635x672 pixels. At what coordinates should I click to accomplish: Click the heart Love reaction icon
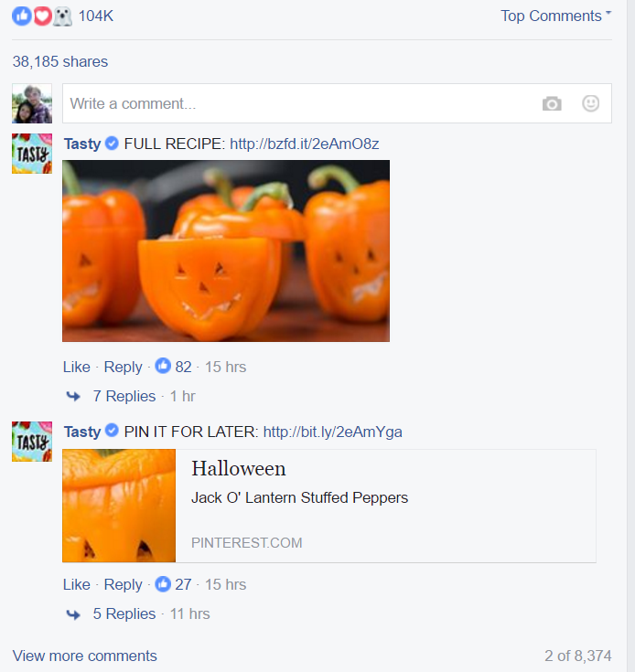coord(42,16)
